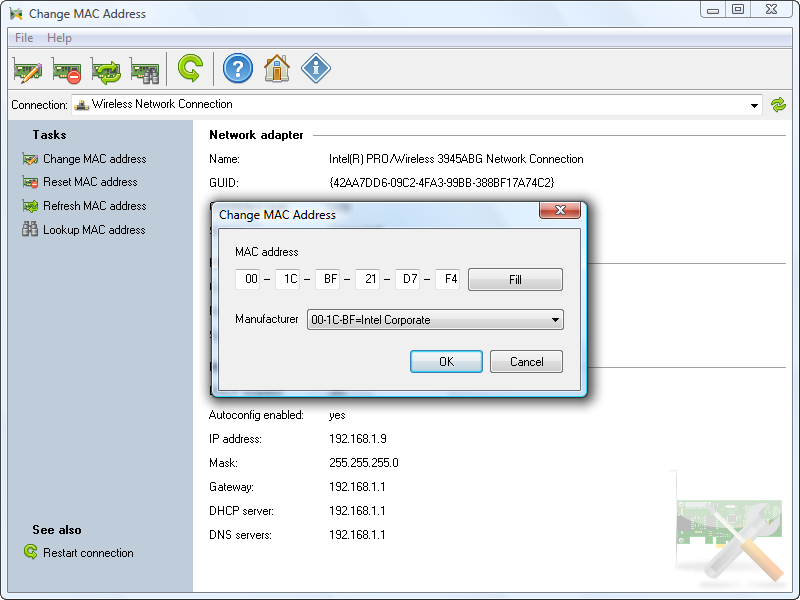
Task: Open the Manufacturer dropdown in the dialog
Action: [x=555, y=320]
